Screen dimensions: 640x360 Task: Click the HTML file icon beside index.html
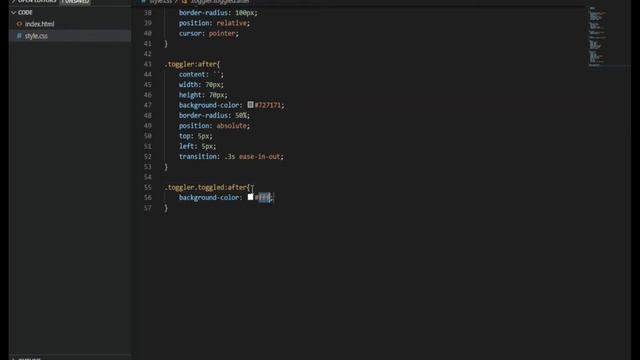tap(19, 24)
